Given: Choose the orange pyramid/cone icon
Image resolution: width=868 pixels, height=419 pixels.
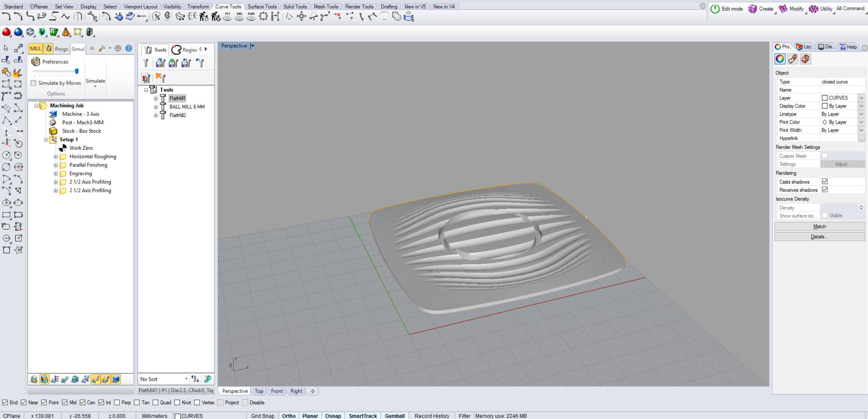Looking at the screenshot, I should [66, 32].
